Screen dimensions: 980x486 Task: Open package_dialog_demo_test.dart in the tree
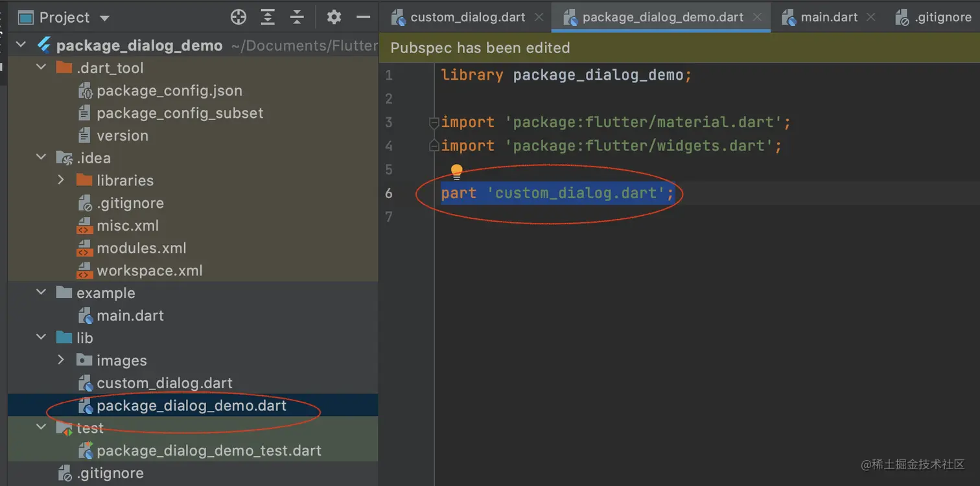click(209, 450)
